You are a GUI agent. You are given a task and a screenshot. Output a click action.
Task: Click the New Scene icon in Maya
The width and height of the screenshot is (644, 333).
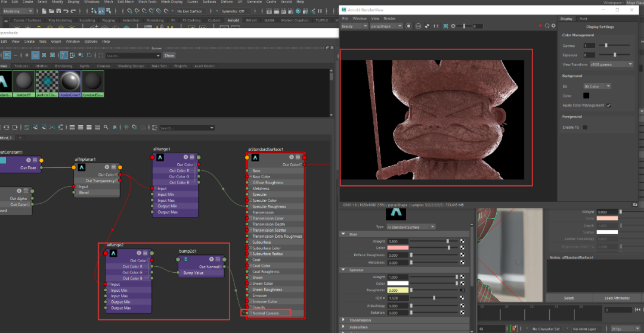[44, 11]
